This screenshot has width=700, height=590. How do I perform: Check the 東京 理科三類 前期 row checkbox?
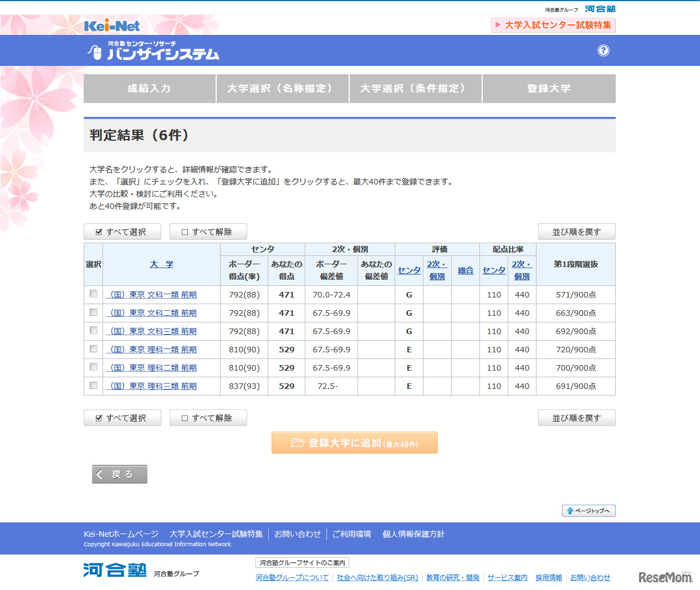93,386
